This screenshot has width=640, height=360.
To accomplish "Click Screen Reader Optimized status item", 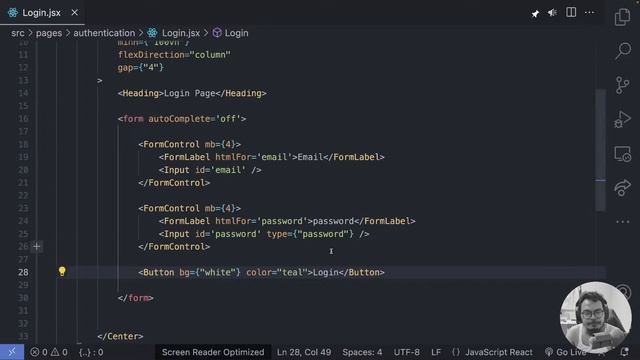I will [213, 352].
